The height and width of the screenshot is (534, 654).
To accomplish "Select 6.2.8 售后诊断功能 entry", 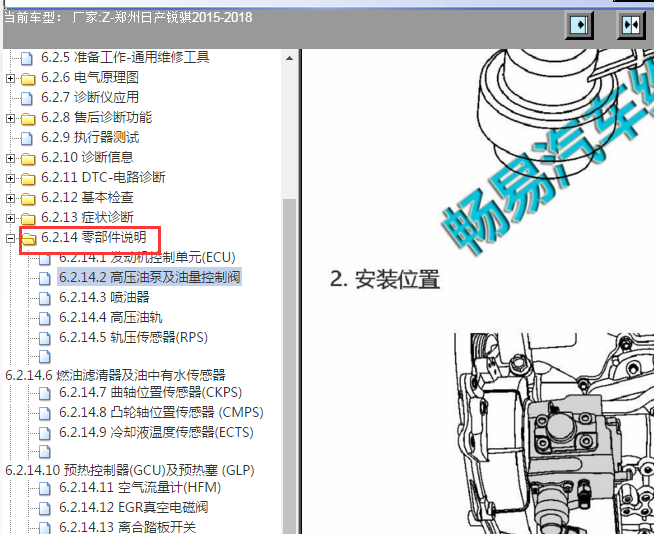I will pyautogui.click(x=96, y=117).
